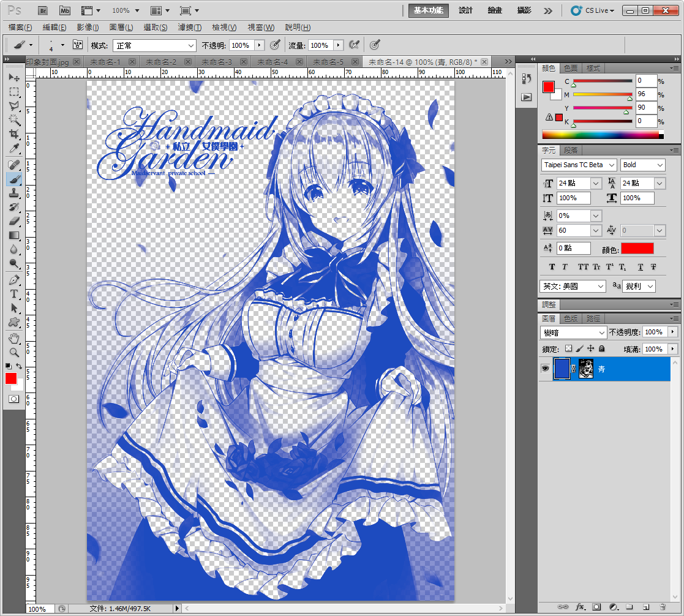The image size is (684, 616).
Task: Toggle faux bold in Character panel
Action: coord(552,267)
